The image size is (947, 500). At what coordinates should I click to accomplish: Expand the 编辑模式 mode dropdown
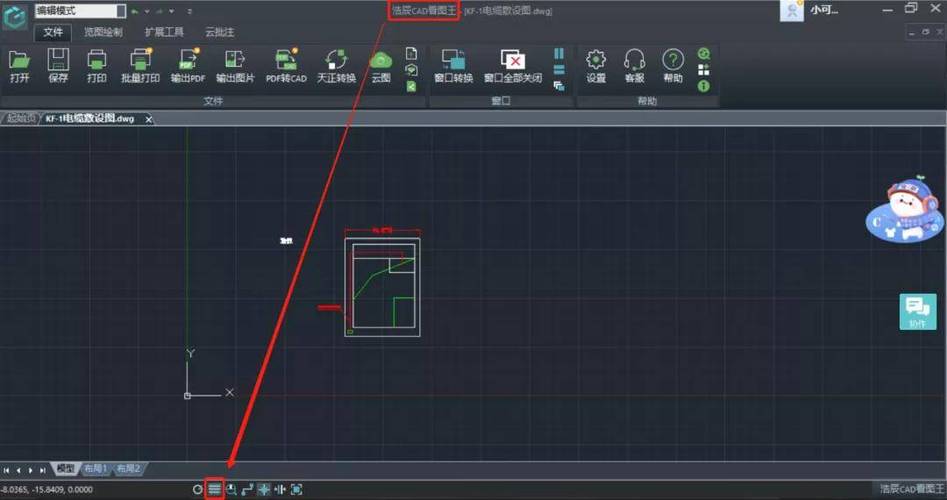click(120, 11)
